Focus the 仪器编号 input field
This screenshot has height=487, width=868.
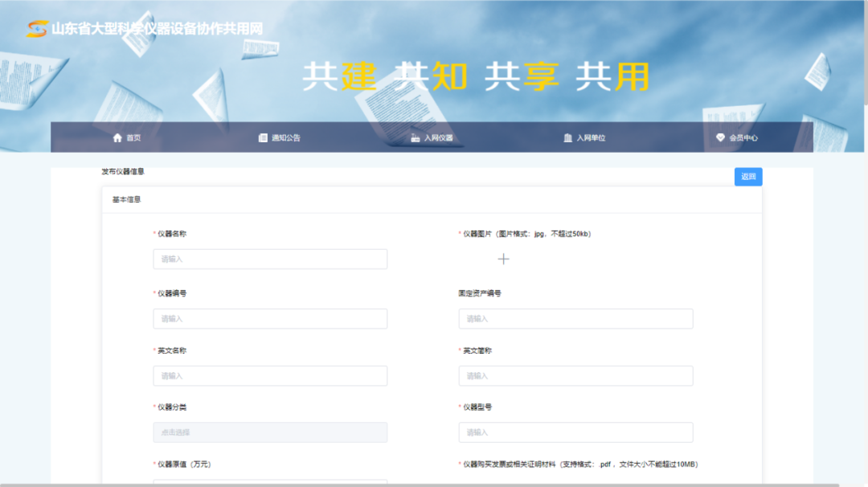270,318
